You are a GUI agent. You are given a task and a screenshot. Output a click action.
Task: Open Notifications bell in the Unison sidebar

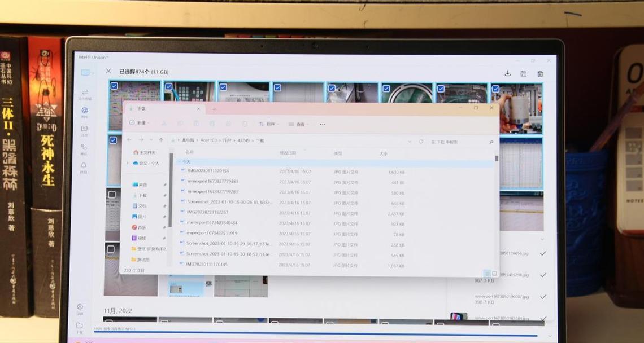point(84,167)
